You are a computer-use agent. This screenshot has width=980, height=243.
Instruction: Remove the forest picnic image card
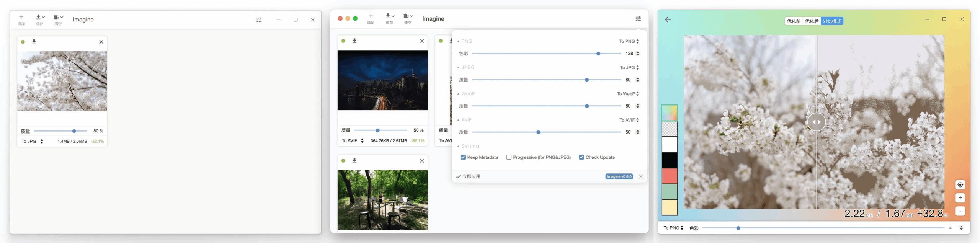tap(422, 161)
